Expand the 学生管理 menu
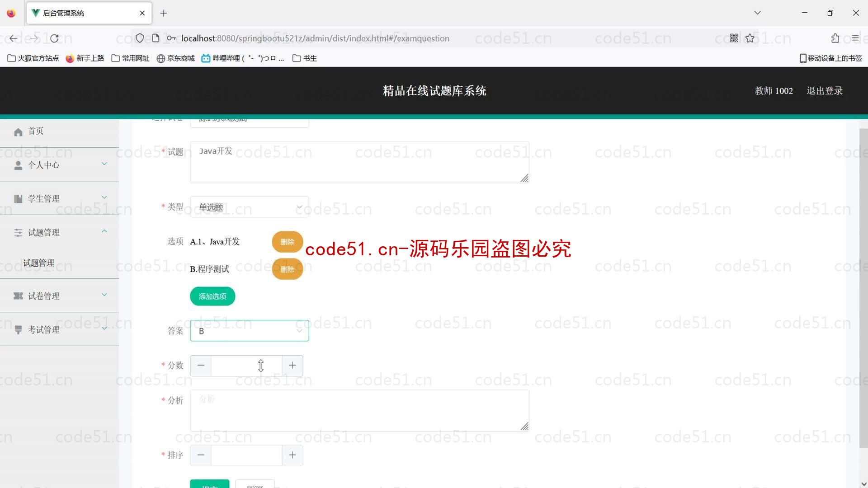 point(59,199)
